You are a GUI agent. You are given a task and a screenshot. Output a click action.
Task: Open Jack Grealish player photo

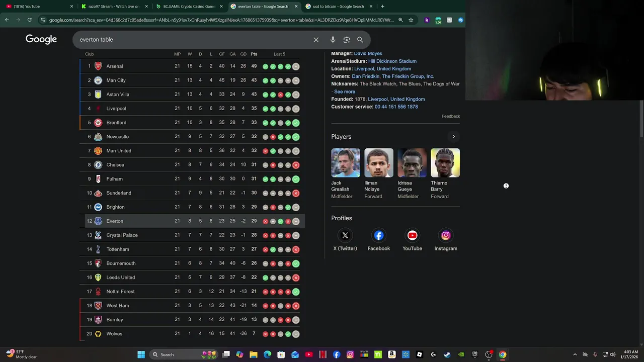point(346,163)
